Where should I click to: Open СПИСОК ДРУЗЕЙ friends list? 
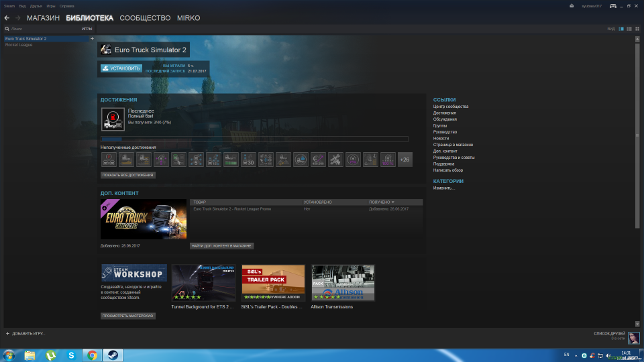coord(610,334)
